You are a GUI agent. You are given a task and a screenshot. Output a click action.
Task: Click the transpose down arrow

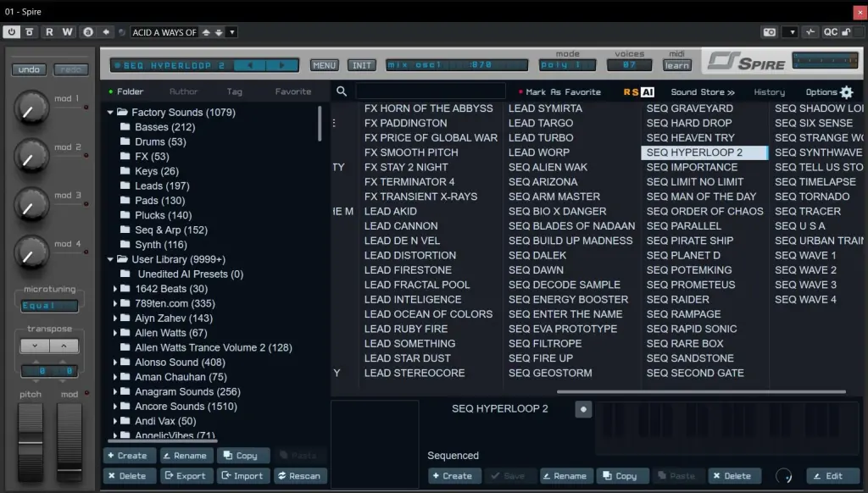click(x=35, y=346)
